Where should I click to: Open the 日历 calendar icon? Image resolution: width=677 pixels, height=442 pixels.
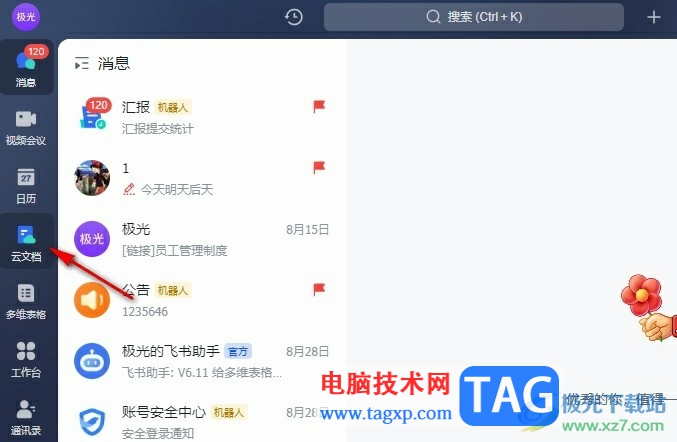pyautogui.click(x=26, y=186)
